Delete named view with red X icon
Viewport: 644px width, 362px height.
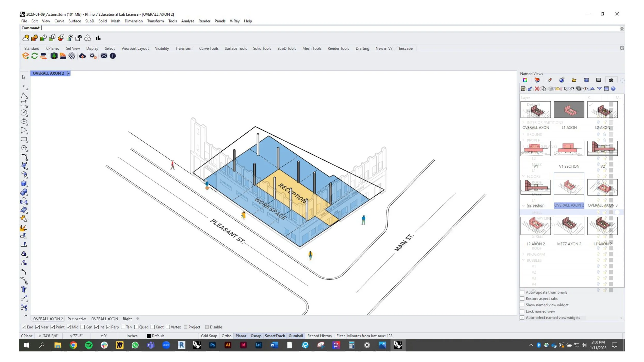537,89
